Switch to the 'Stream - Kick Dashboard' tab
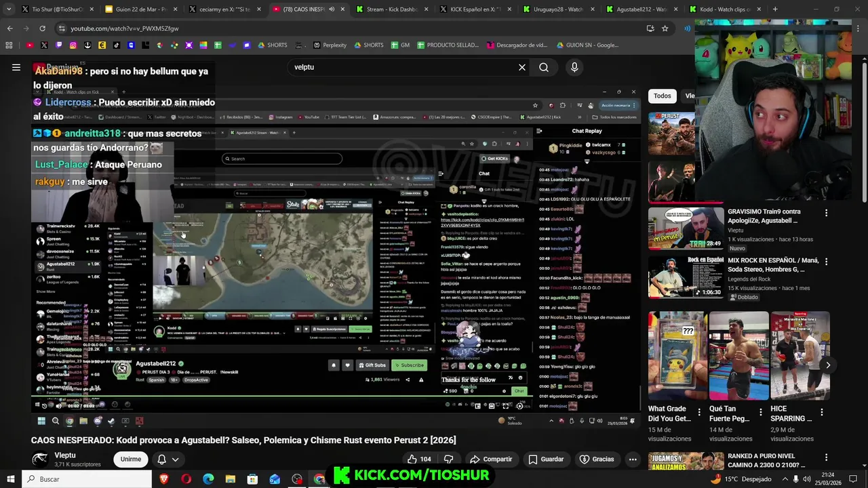Image resolution: width=868 pixels, height=488 pixels. click(x=391, y=9)
